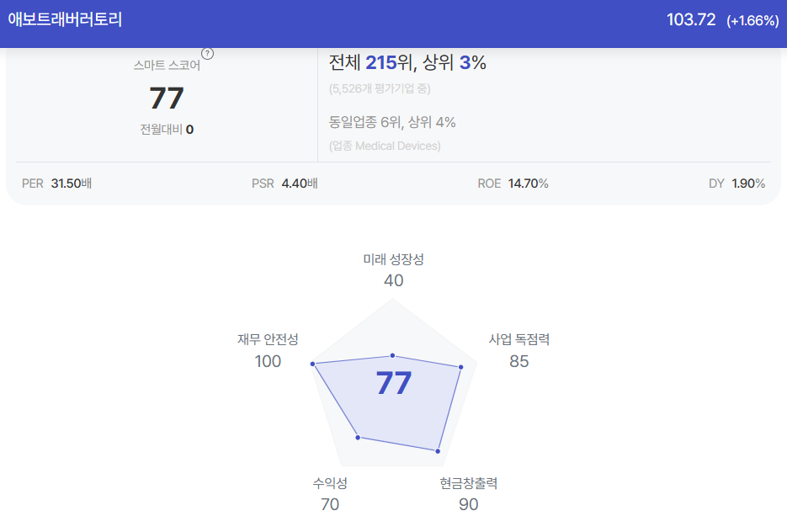
Task: Click the 현금창출력 radar chart point
Action: point(438,451)
